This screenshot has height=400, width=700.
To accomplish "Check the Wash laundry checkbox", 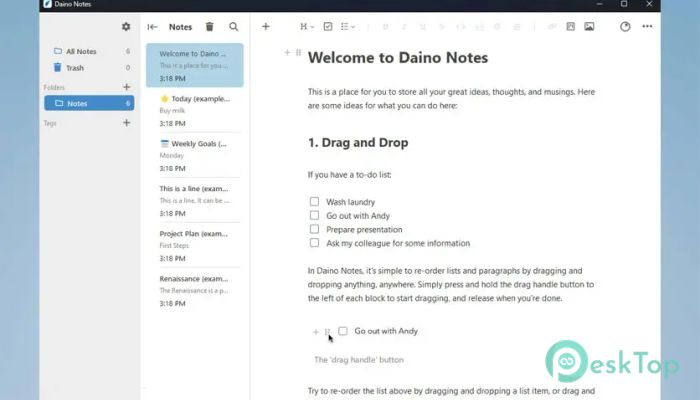I will [x=314, y=202].
